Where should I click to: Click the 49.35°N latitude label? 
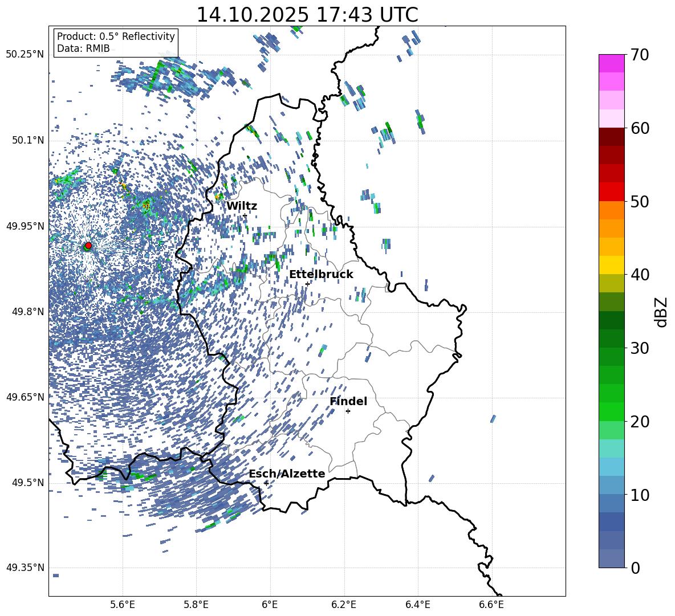point(25,568)
